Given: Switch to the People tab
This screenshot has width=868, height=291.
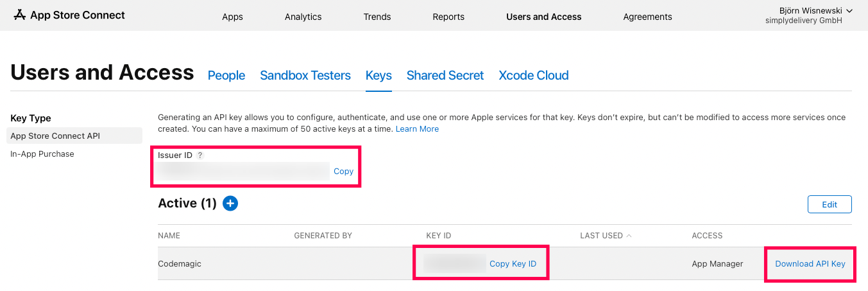Looking at the screenshot, I should click(x=226, y=76).
